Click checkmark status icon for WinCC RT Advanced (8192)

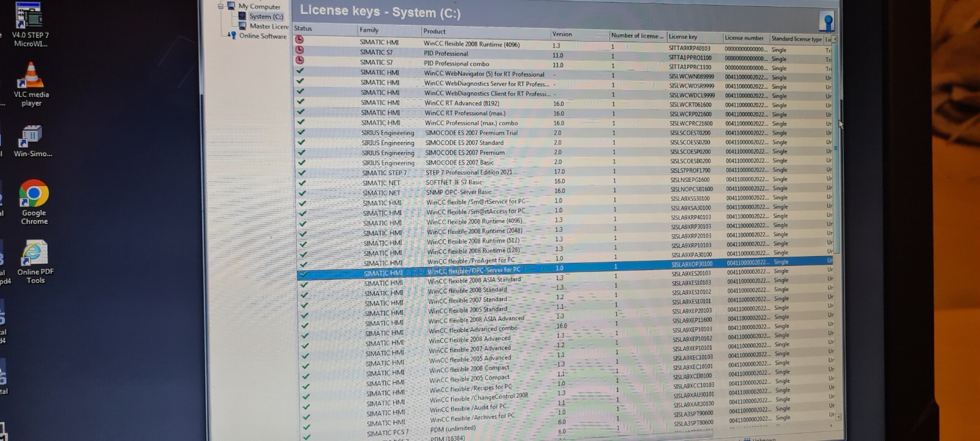(300, 101)
